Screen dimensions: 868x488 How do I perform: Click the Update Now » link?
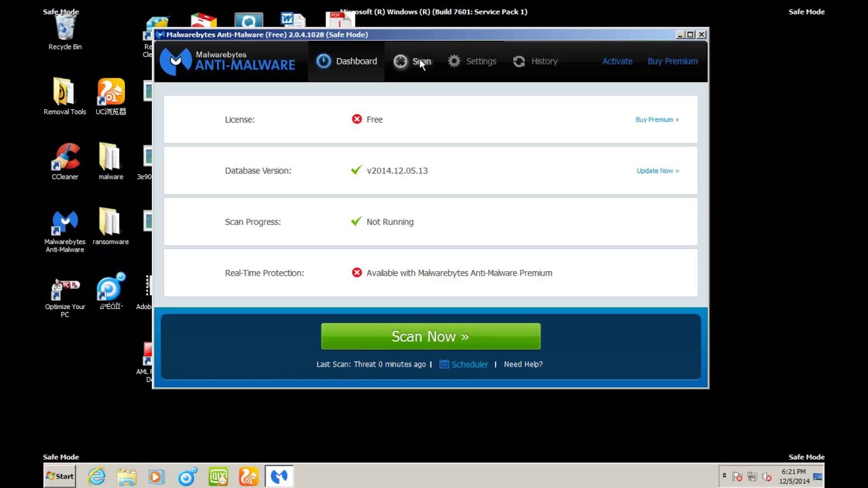click(658, 171)
